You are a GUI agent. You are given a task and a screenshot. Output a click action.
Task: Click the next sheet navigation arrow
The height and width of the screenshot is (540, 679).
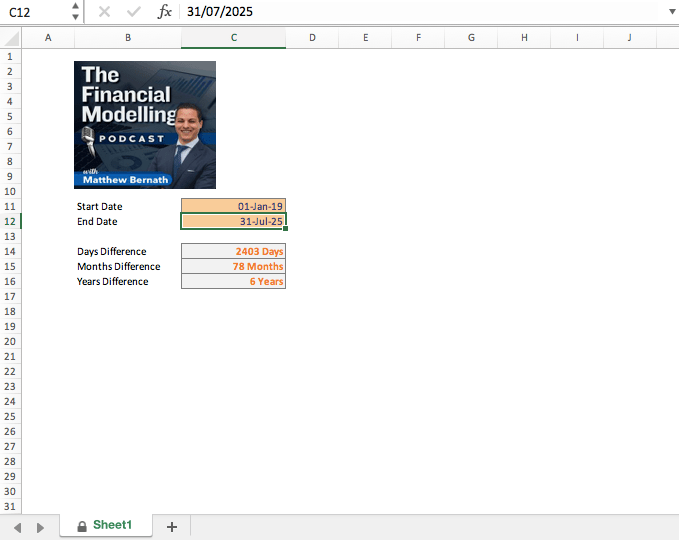tap(40, 527)
